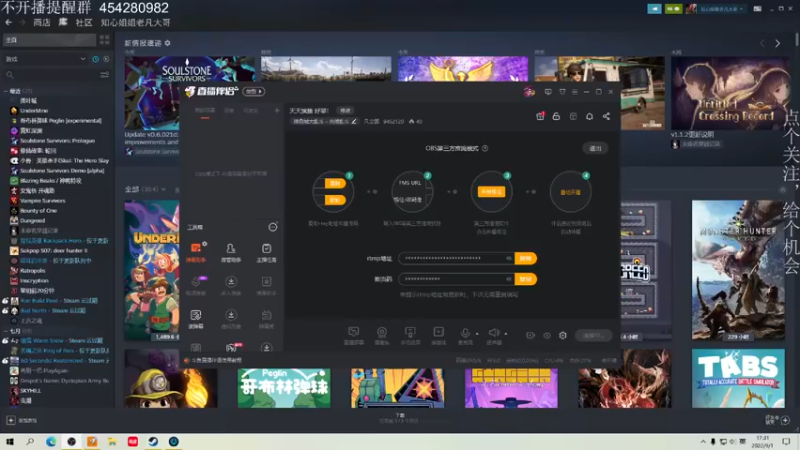The height and width of the screenshot is (450, 800).
Task: Click the edit title button next to stream title
Action: tap(345, 111)
